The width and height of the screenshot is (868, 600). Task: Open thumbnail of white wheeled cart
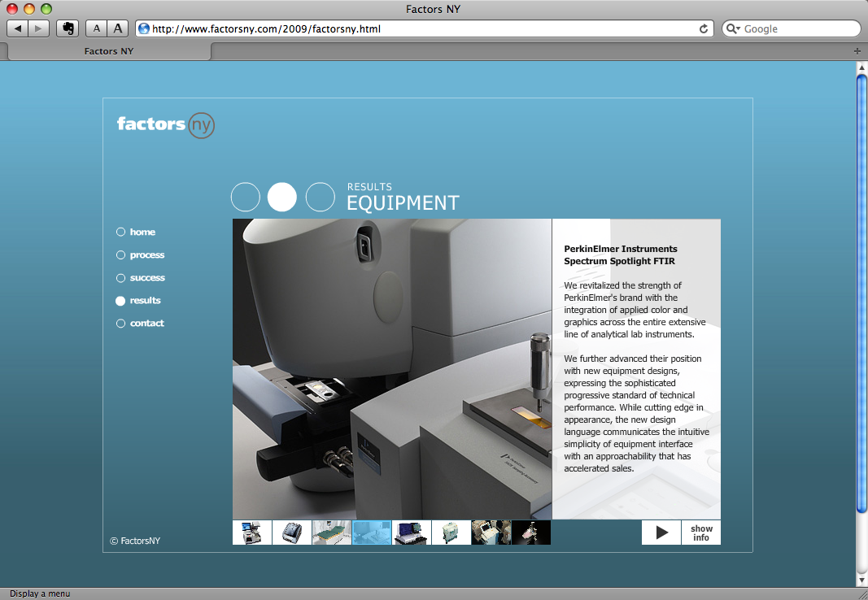[451, 533]
